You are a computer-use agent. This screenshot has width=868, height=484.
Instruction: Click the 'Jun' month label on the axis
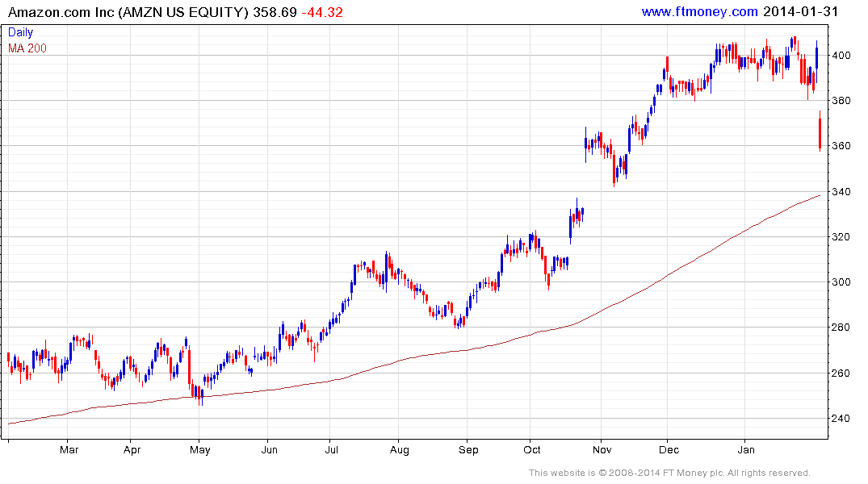[269, 449]
